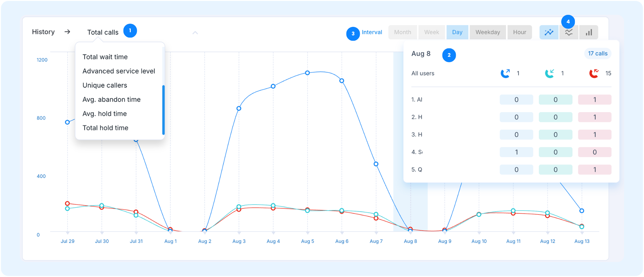644x277 pixels.
Task: Set interval to Day
Action: click(457, 32)
